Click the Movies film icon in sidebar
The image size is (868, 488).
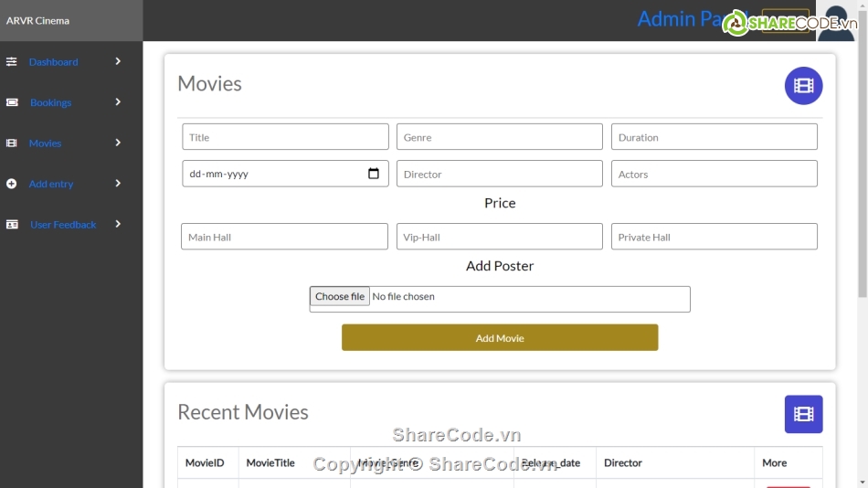pos(12,143)
